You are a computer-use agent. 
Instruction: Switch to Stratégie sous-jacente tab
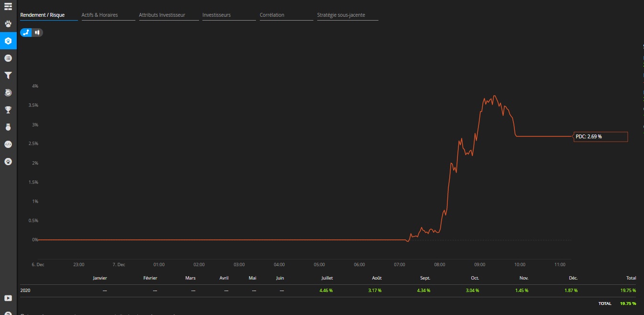(x=341, y=15)
